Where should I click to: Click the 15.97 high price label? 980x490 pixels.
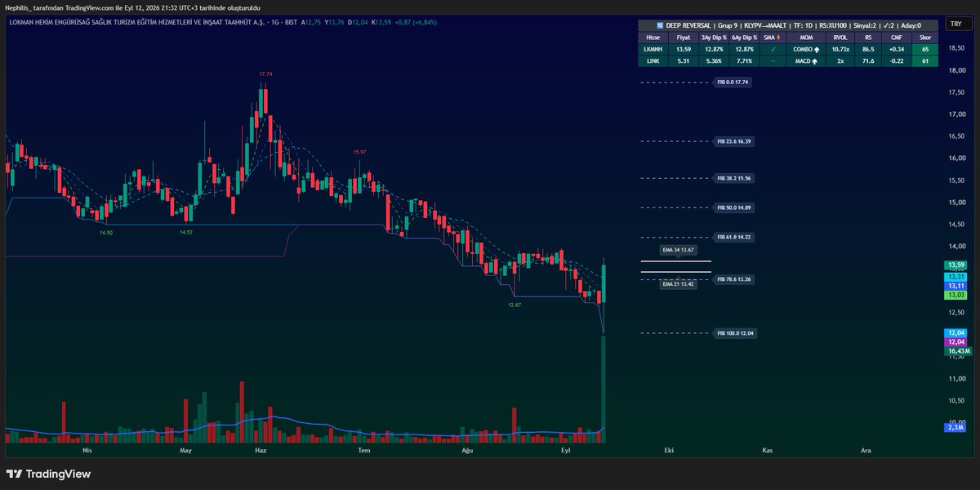point(359,153)
